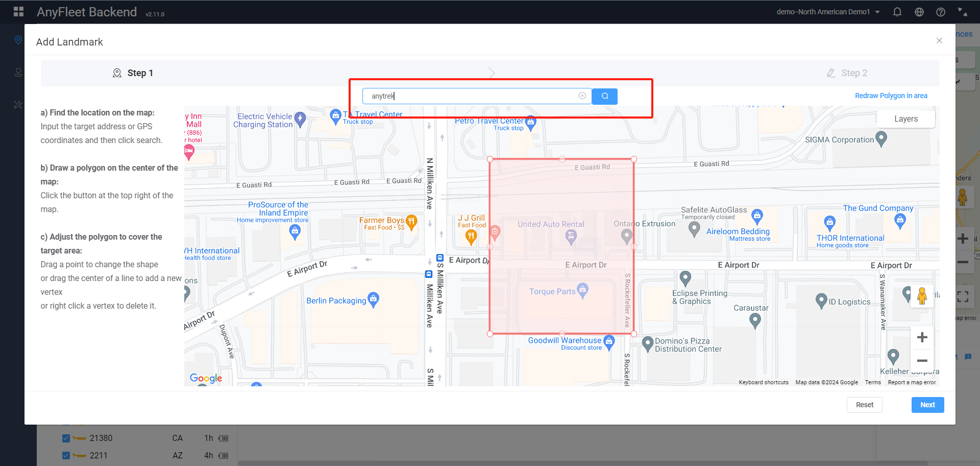Select the Street View pegman on dialog map
980x466 pixels.
[922, 296]
